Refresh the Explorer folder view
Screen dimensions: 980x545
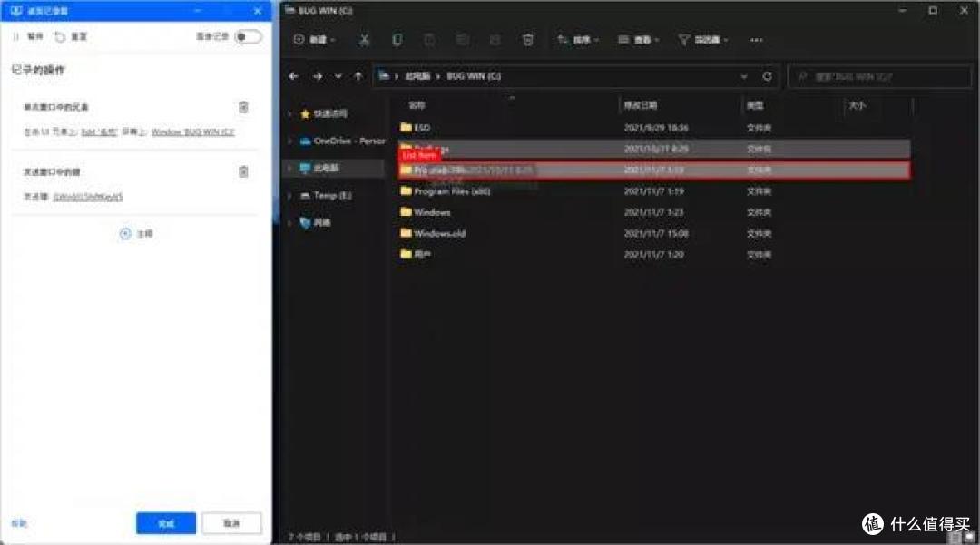click(767, 76)
